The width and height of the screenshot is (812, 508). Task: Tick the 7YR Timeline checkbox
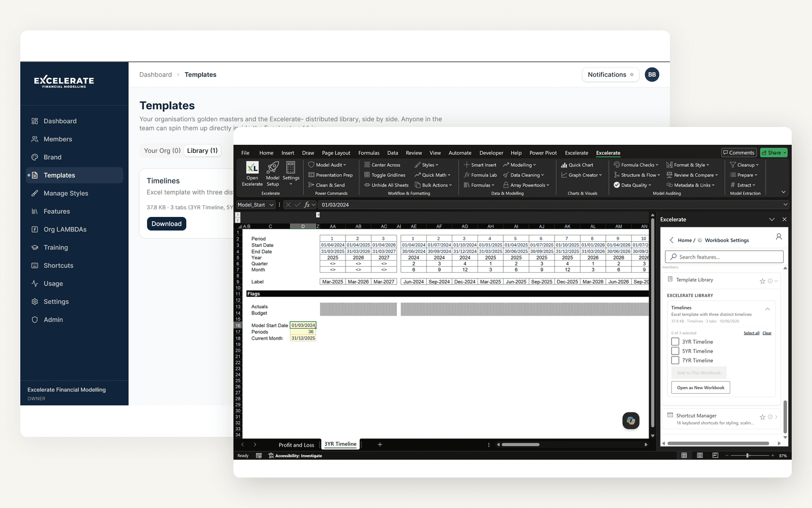pos(675,360)
